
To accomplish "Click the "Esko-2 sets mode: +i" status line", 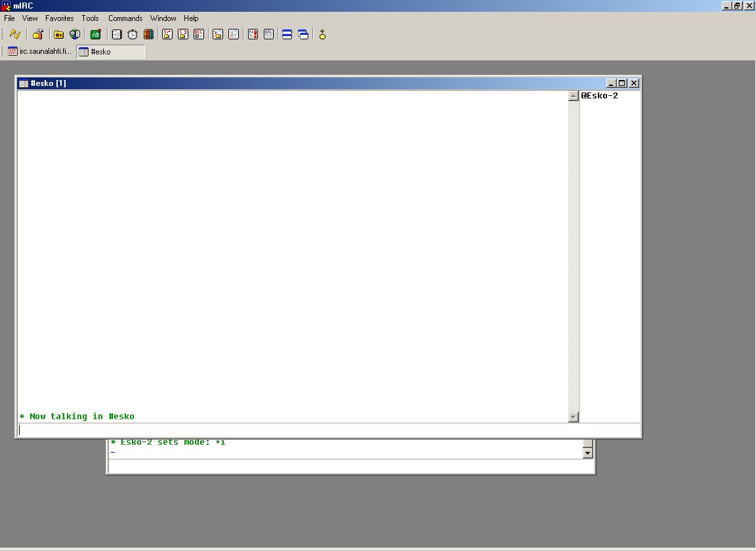I will click(x=168, y=442).
